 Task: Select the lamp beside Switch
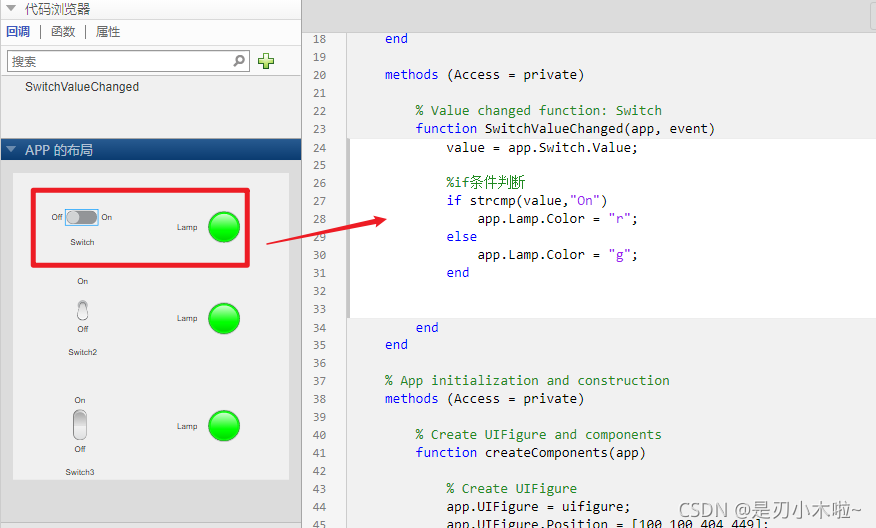(224, 227)
